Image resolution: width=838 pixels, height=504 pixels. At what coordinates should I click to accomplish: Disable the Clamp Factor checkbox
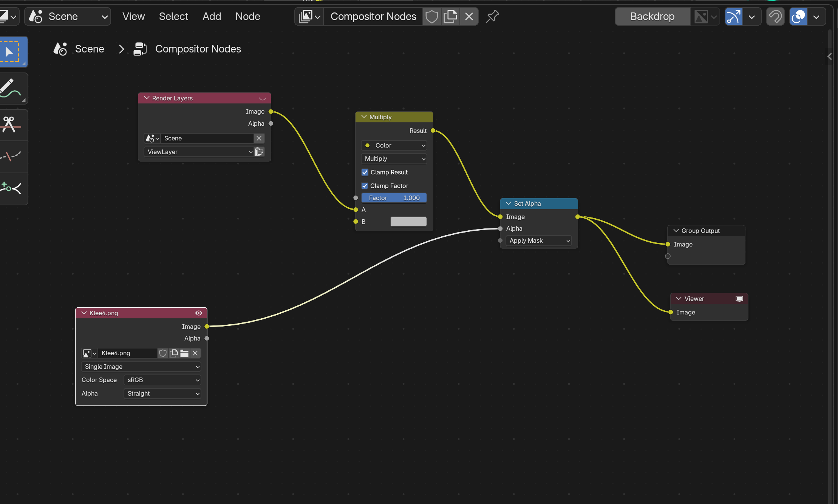click(365, 186)
